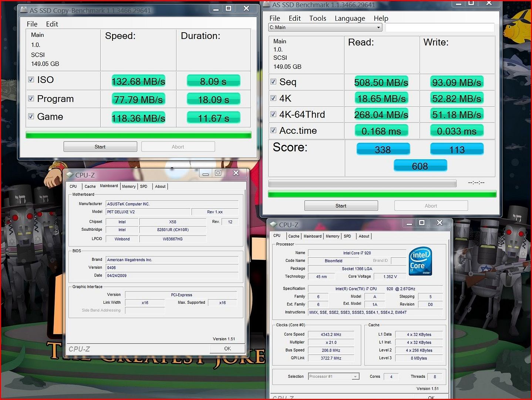The image size is (532, 400).
Task: Toggle the ISO checkbox in Copy-Benchmark
Action: tap(31, 79)
